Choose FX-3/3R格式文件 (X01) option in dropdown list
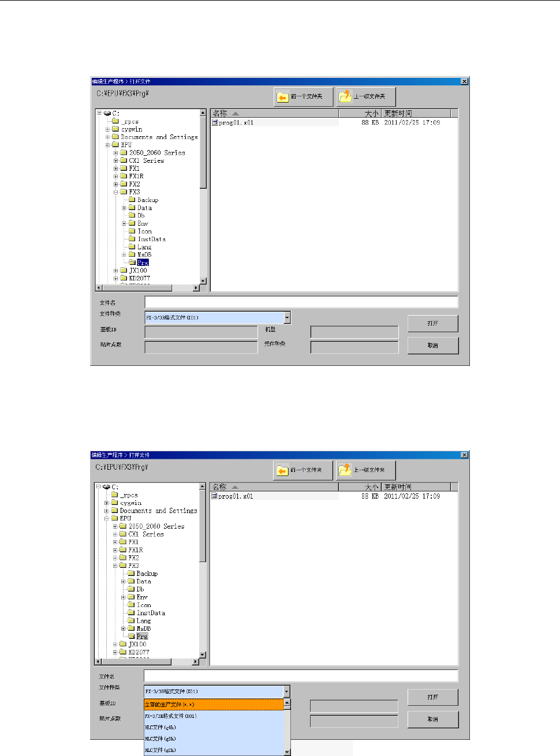The width and height of the screenshot is (560, 756). [214, 716]
